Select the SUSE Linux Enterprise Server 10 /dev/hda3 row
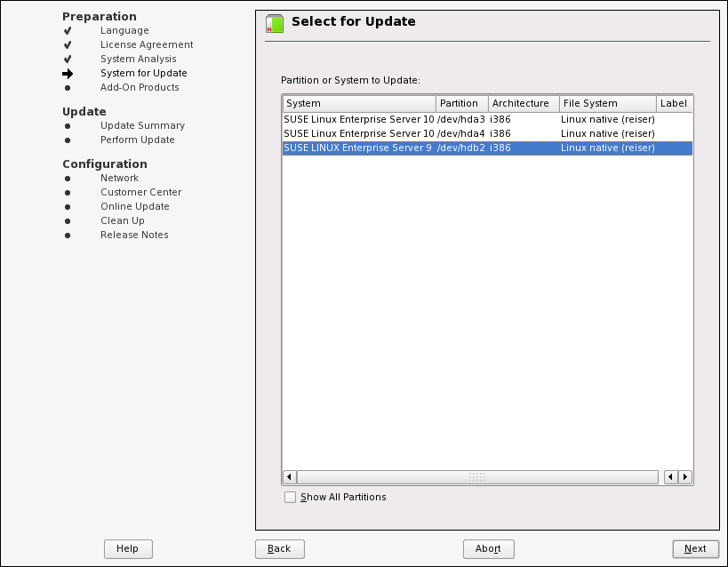728x567 pixels. pyautogui.click(x=487, y=119)
